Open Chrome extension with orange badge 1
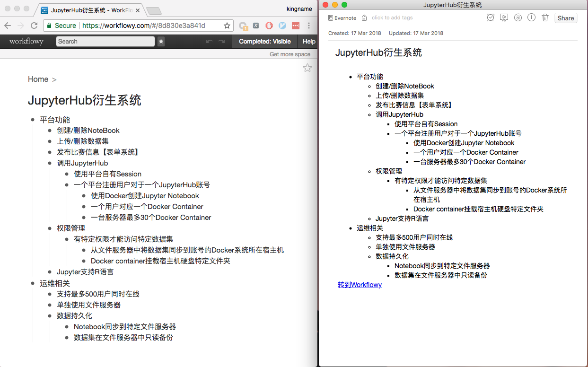Screen dimensions: 588x367 (243, 26)
